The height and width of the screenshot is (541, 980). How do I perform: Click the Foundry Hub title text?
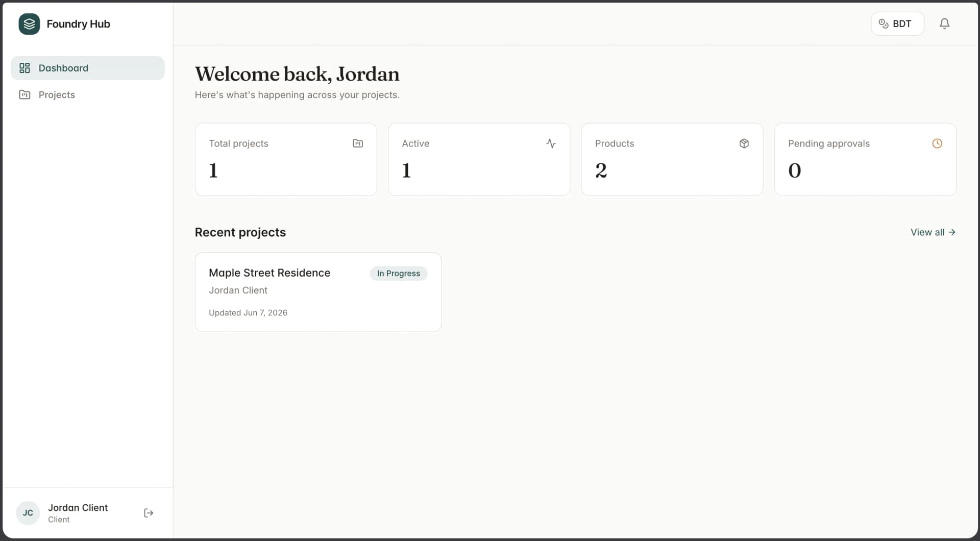click(78, 24)
